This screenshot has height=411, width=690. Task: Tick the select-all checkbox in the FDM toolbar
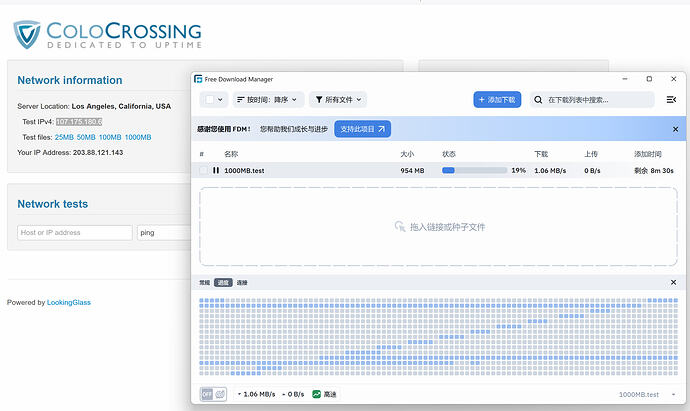coord(210,99)
